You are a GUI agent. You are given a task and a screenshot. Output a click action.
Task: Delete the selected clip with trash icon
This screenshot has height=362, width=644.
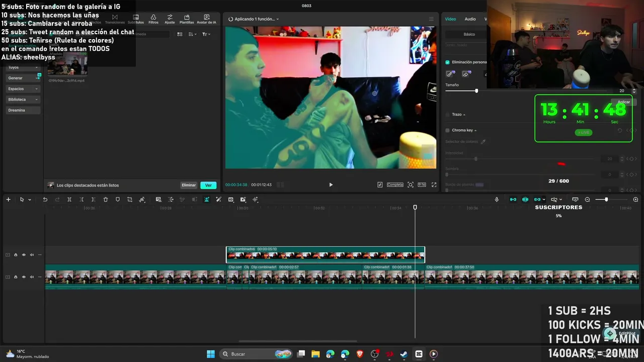(x=106, y=200)
